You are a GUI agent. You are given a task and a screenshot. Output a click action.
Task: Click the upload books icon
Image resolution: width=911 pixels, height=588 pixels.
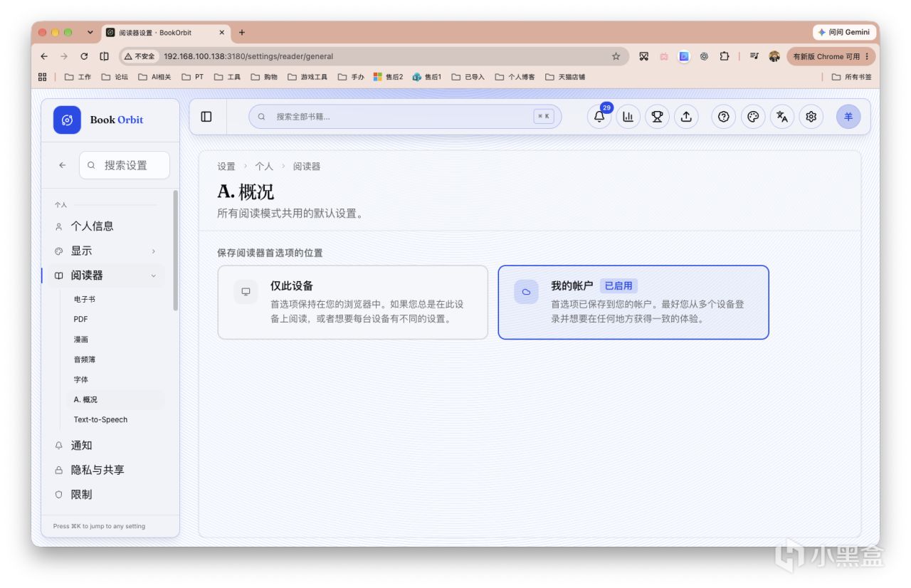click(x=686, y=117)
